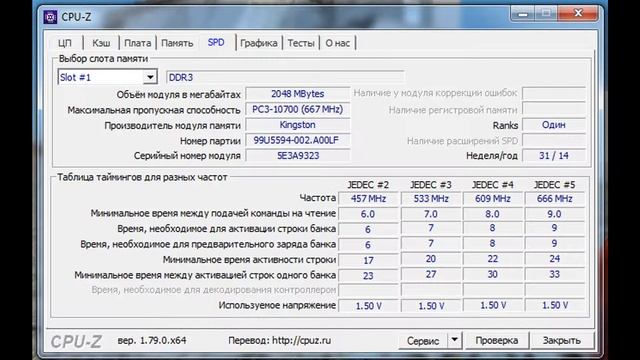Click the JEDEC #5 frequency 666 MHz
Viewport: 640px width, 360px height.
(555, 199)
